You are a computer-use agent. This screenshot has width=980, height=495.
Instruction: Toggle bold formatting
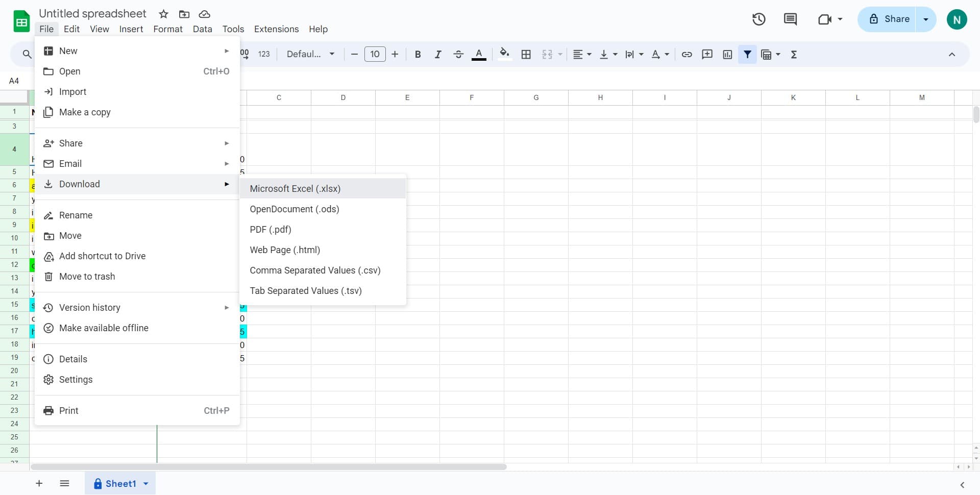[x=418, y=55]
